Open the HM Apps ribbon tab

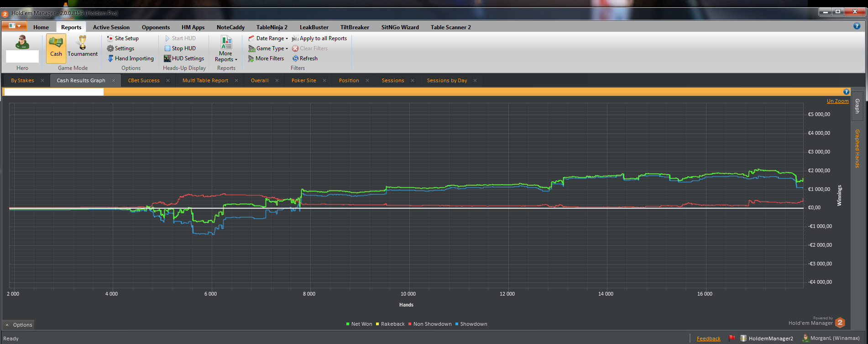[x=193, y=27]
